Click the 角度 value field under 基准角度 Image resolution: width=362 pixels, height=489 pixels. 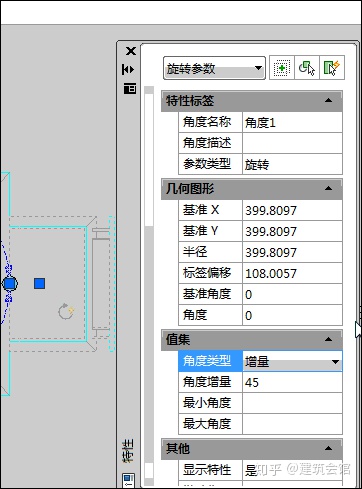[292, 315]
